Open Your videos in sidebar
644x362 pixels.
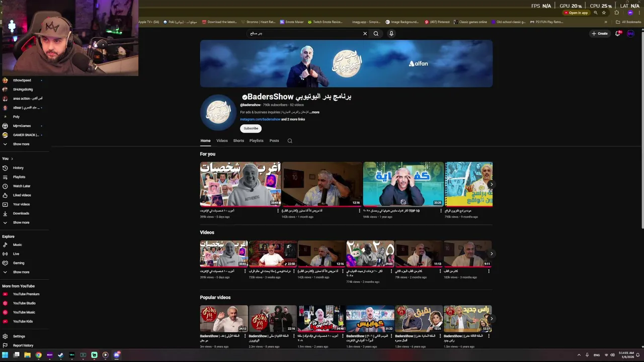click(21, 204)
